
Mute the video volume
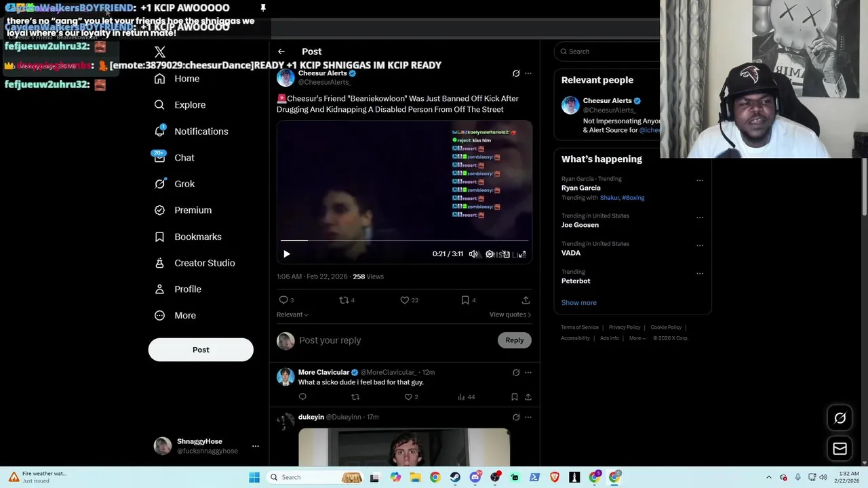[x=473, y=254]
